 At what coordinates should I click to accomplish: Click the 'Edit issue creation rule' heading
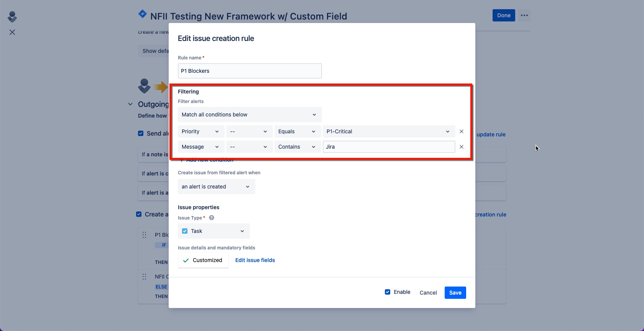tap(216, 38)
